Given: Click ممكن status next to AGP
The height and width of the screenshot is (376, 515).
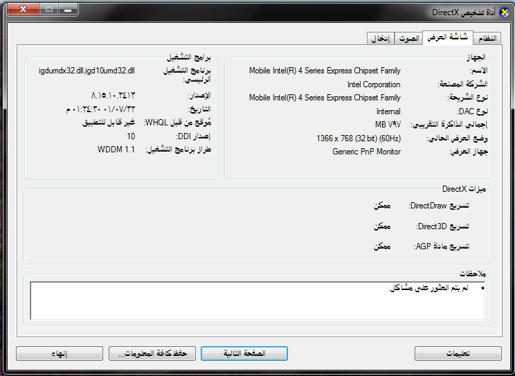Looking at the screenshot, I should pyautogui.click(x=382, y=246).
